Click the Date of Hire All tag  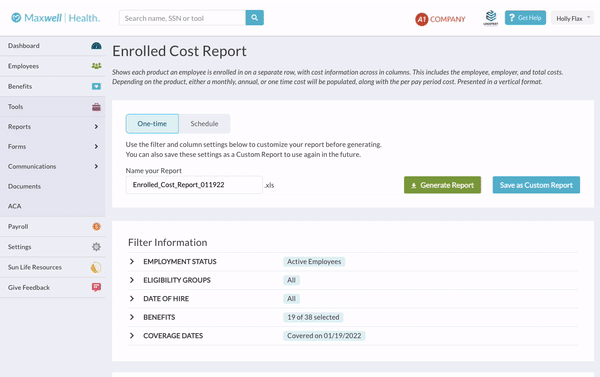coord(292,299)
